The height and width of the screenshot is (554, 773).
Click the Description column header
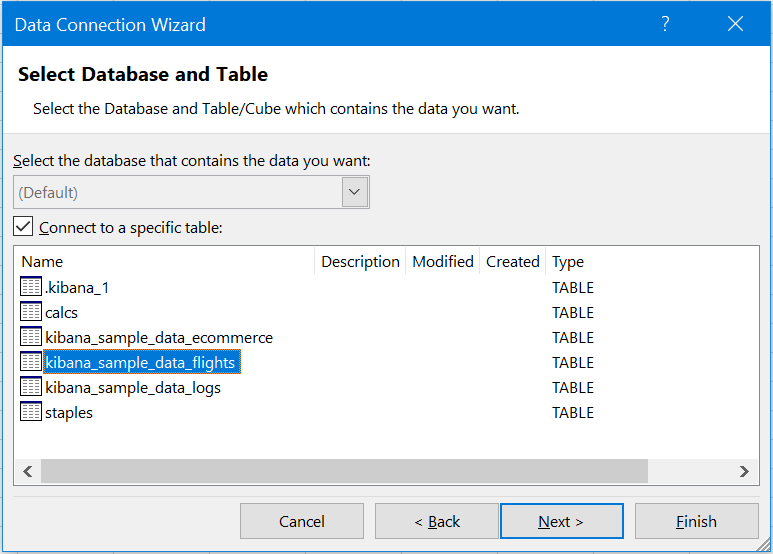(x=360, y=261)
